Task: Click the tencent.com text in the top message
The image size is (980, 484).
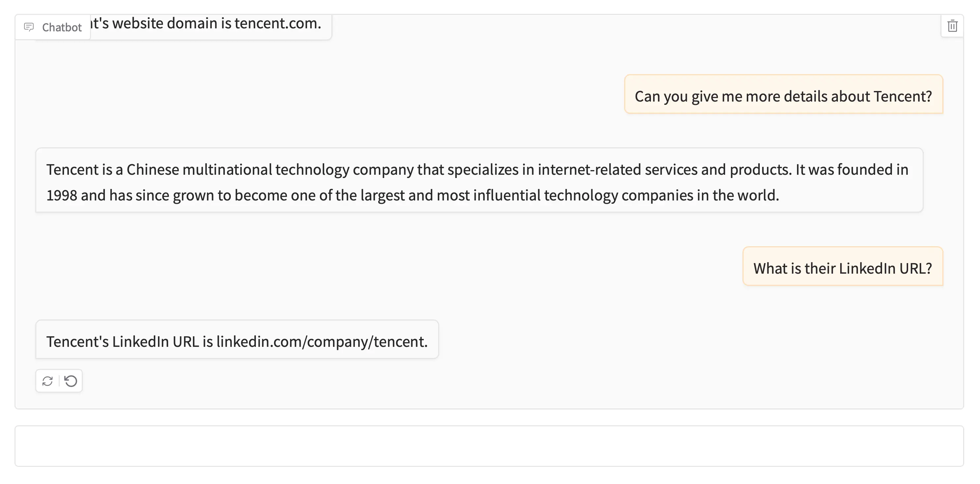Action: pos(276,24)
